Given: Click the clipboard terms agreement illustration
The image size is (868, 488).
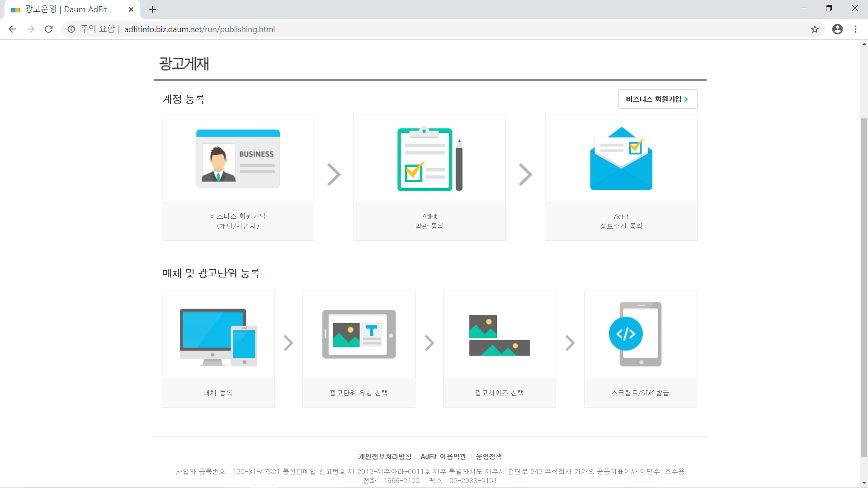Looking at the screenshot, I should [x=429, y=159].
